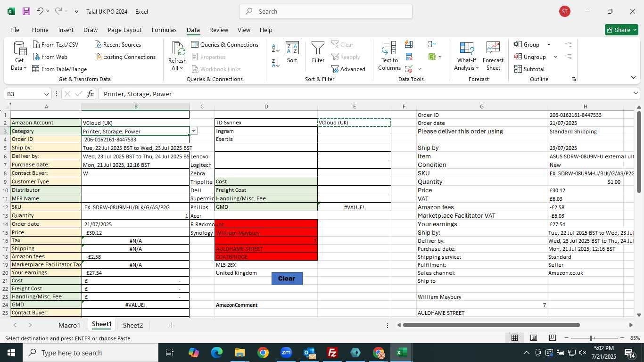Screen dimensions: 644x362
Task: Create a Forecast Sheet
Action: [x=493, y=56]
